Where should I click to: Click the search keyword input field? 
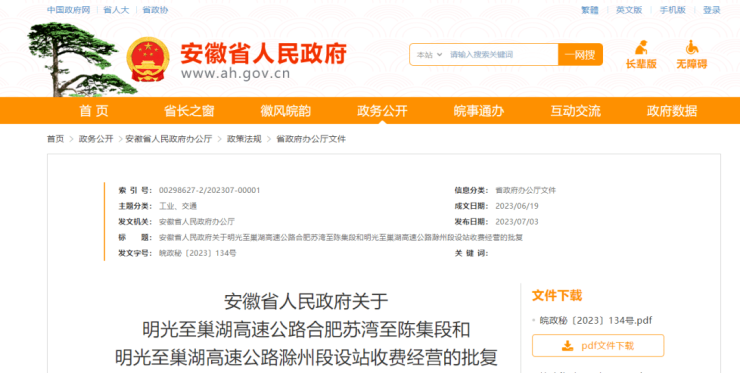(502, 55)
